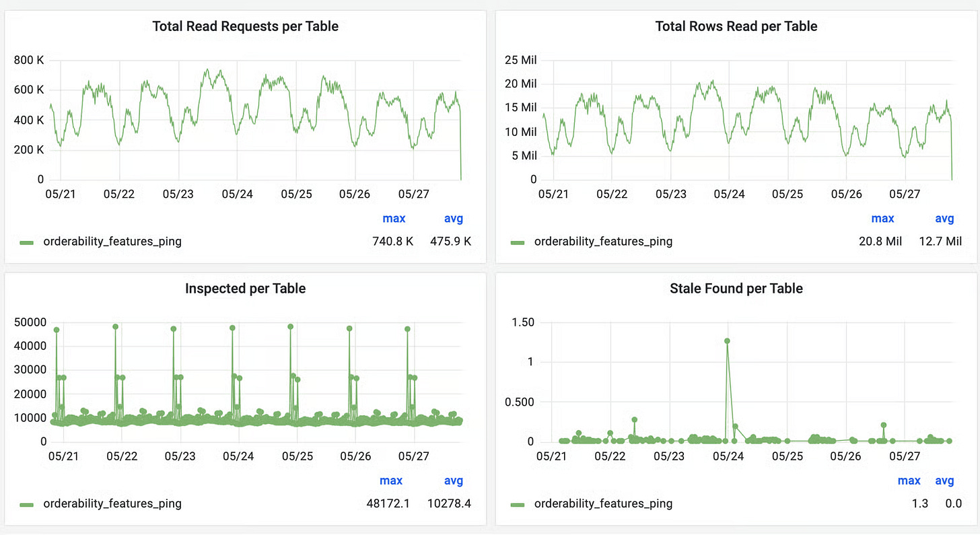
Task: Sort by max in Total Read Requests legend
Action: tap(394, 219)
